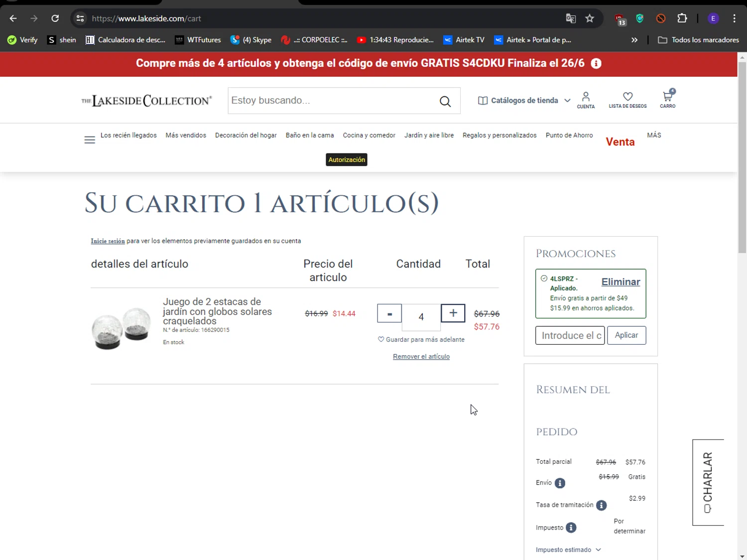
Task: Open the Airtek TV bookmark
Action: click(464, 40)
